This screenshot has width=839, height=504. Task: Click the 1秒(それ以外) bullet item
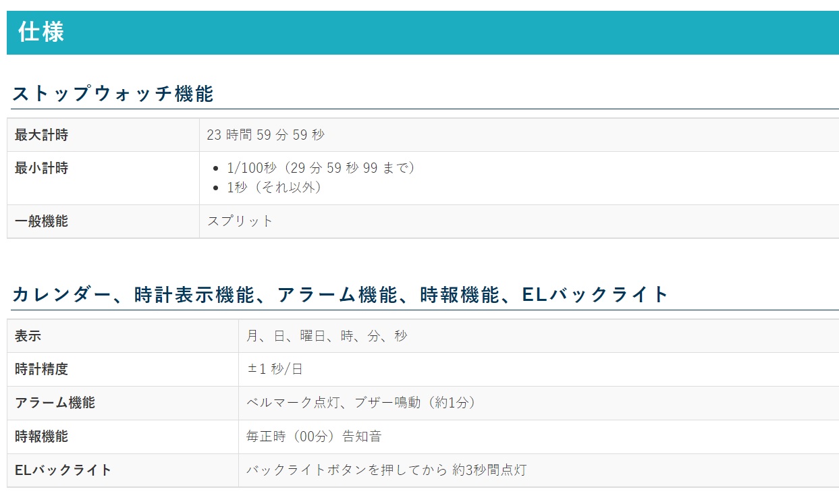[274, 188]
